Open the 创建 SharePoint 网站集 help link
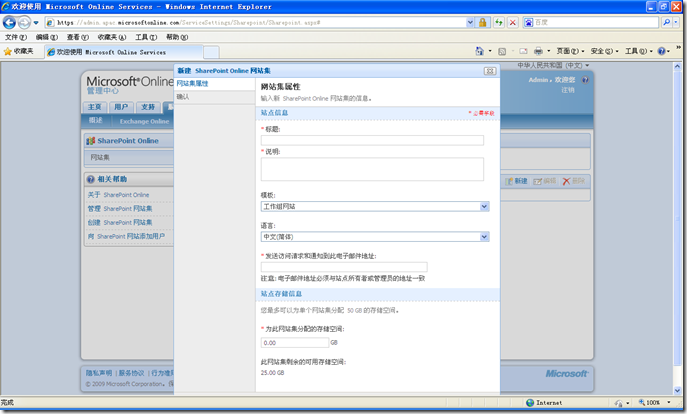Image resolution: width=687 pixels, height=414 pixels. pyautogui.click(x=120, y=223)
